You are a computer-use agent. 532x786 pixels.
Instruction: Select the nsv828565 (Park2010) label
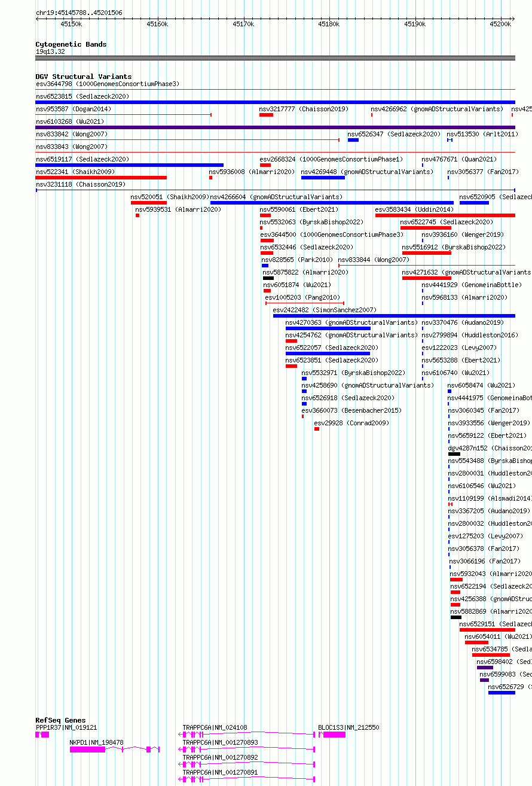(297, 260)
